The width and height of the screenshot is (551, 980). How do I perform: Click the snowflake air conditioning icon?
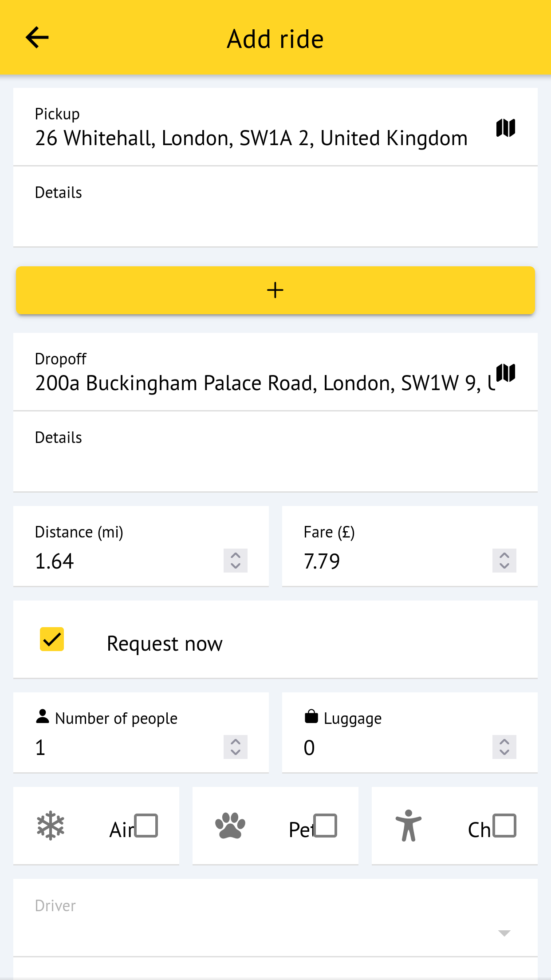(51, 826)
